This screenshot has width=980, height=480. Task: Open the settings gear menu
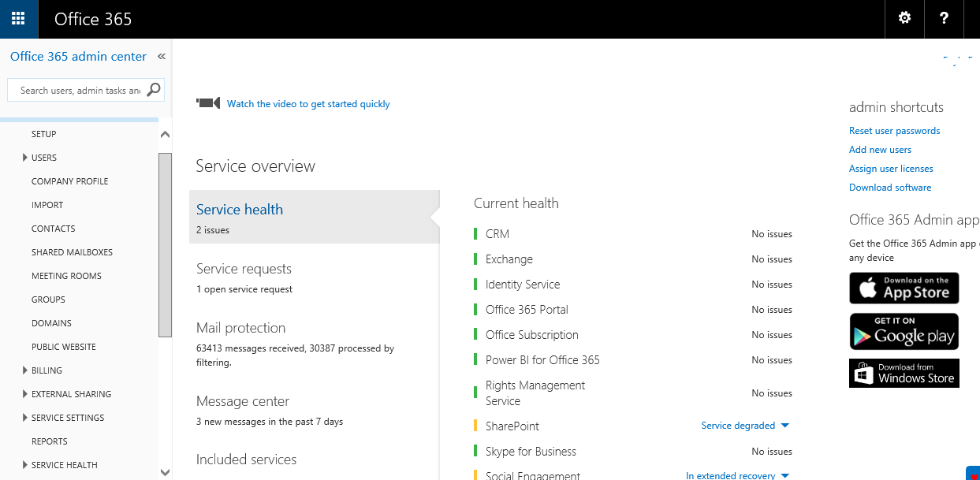point(904,18)
